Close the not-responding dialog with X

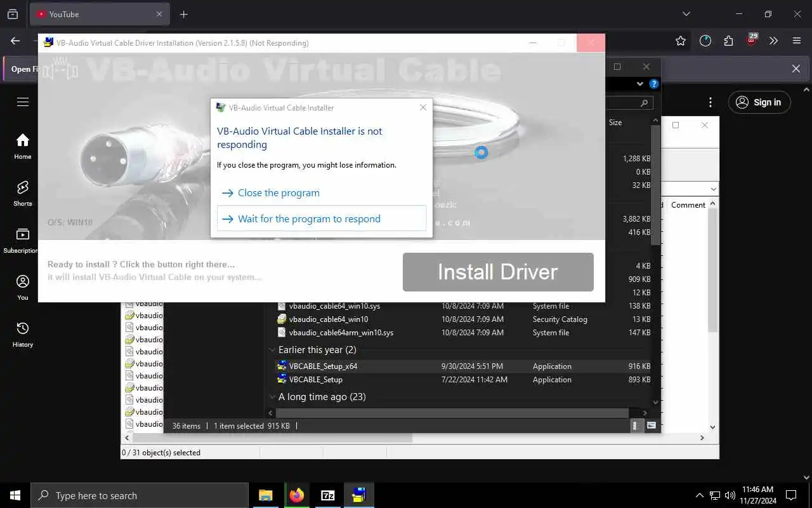423,107
